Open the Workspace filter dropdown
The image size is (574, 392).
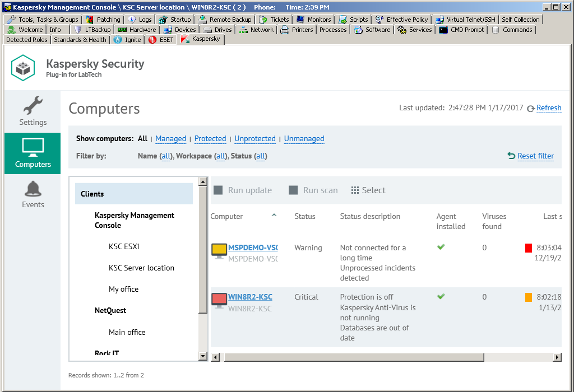(221, 156)
